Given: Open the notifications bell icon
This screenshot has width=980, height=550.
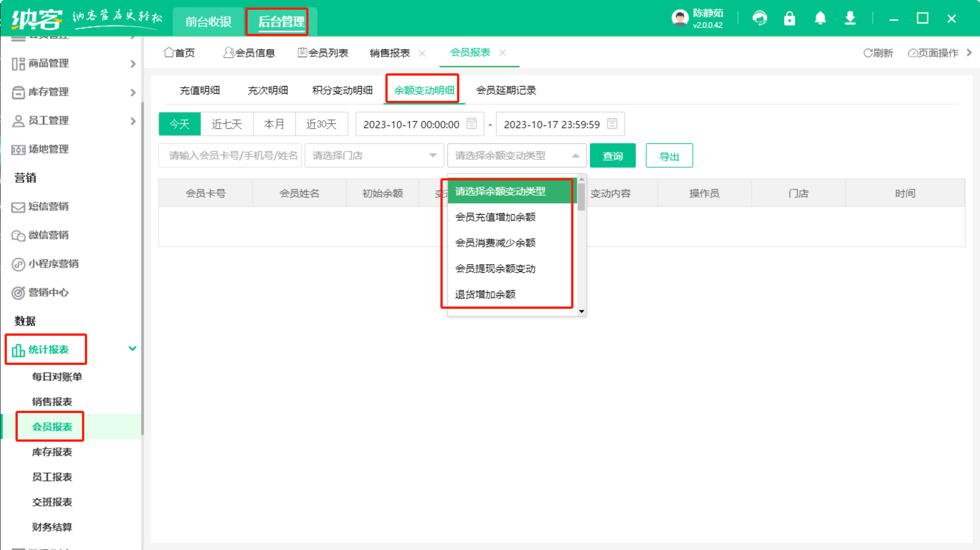Looking at the screenshot, I should pyautogui.click(x=820, y=18).
